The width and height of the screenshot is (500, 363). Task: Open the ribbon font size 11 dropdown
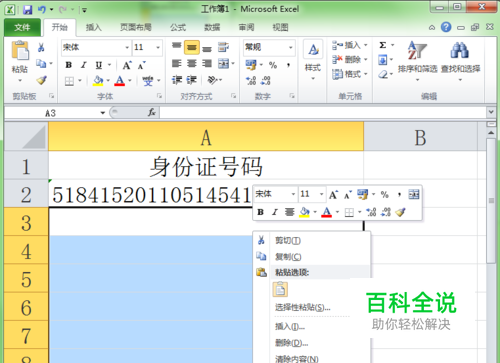pyautogui.click(x=158, y=48)
